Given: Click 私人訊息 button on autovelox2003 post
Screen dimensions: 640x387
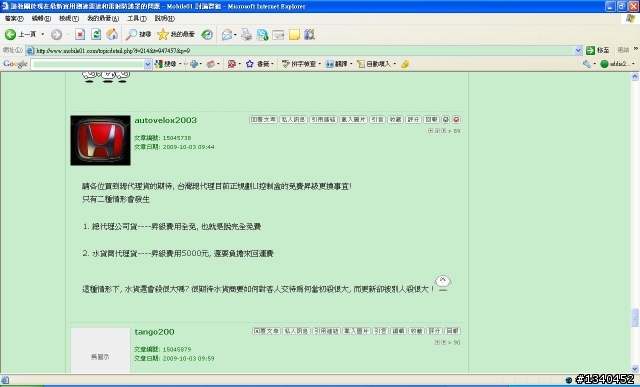Looking at the screenshot, I should (293, 120).
